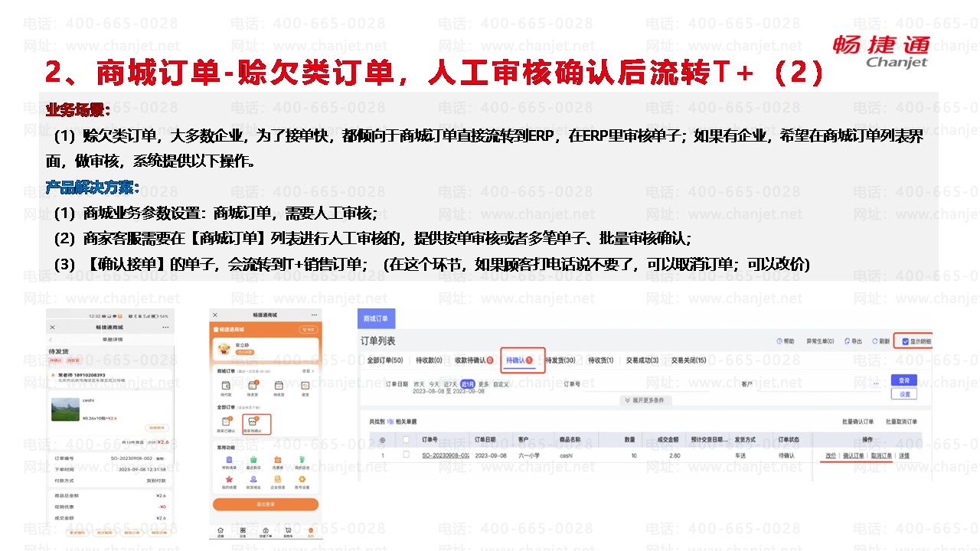This screenshot has width=980, height=551.
Task: Tap the orange 退出登录 button
Action: tap(265, 504)
